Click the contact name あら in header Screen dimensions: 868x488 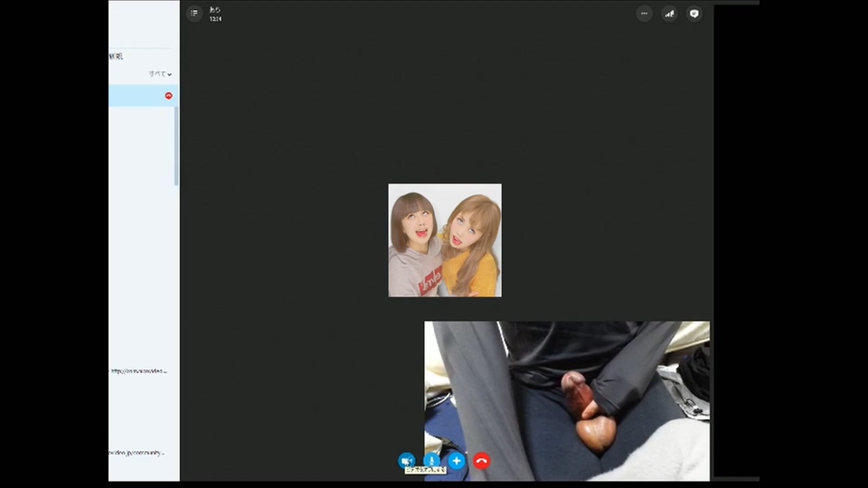click(215, 10)
